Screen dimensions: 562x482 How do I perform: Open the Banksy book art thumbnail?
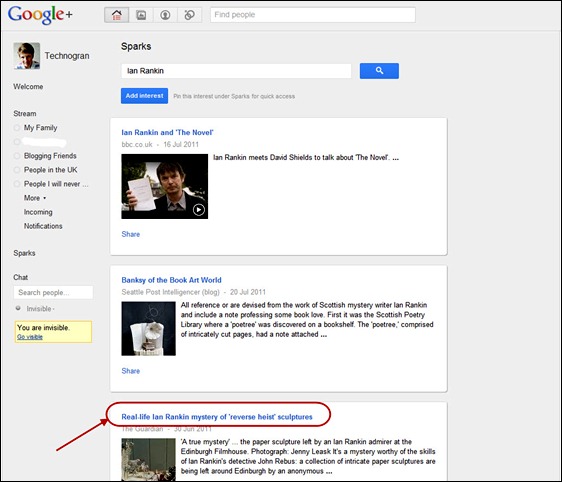click(x=148, y=329)
